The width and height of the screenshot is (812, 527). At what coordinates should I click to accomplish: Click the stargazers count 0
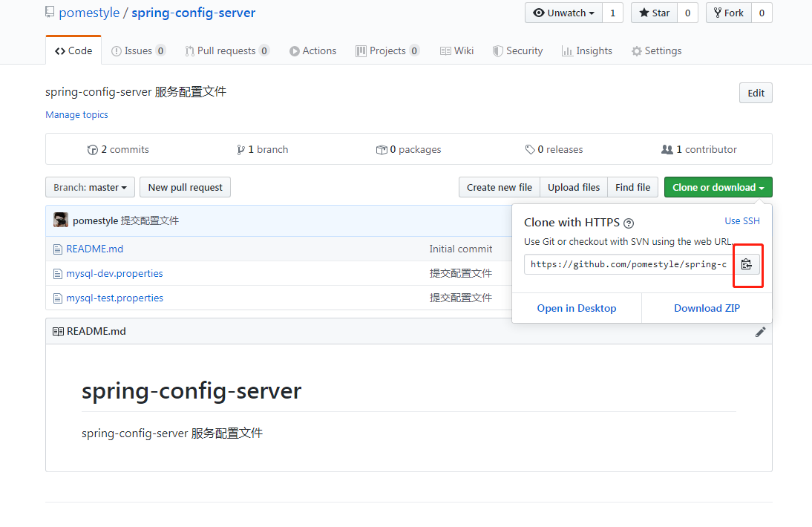(688, 13)
